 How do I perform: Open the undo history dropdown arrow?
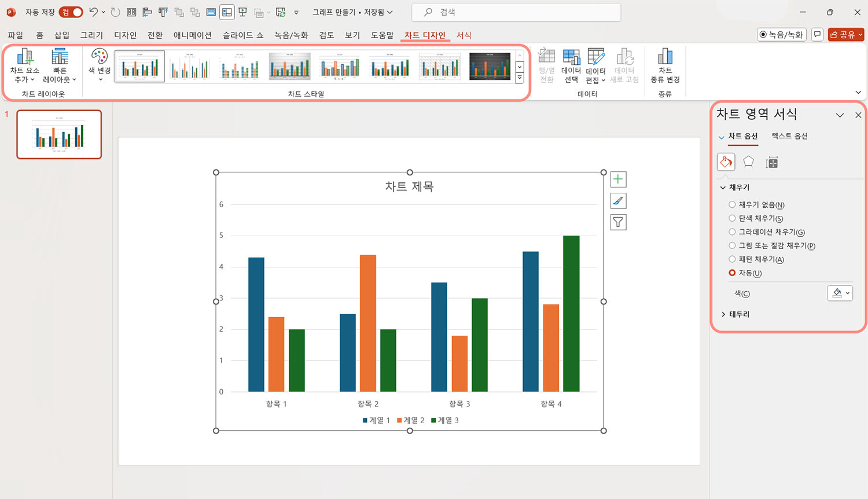pyautogui.click(x=103, y=12)
